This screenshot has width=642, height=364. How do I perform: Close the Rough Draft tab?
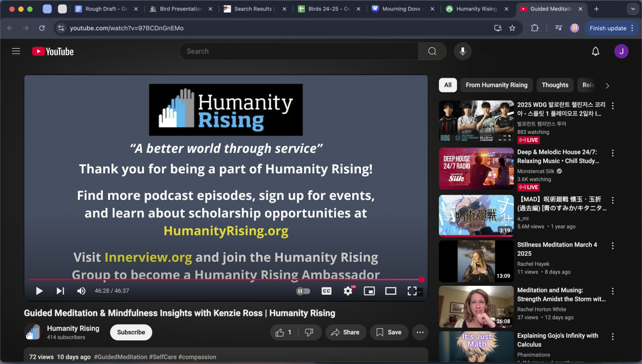(136, 9)
